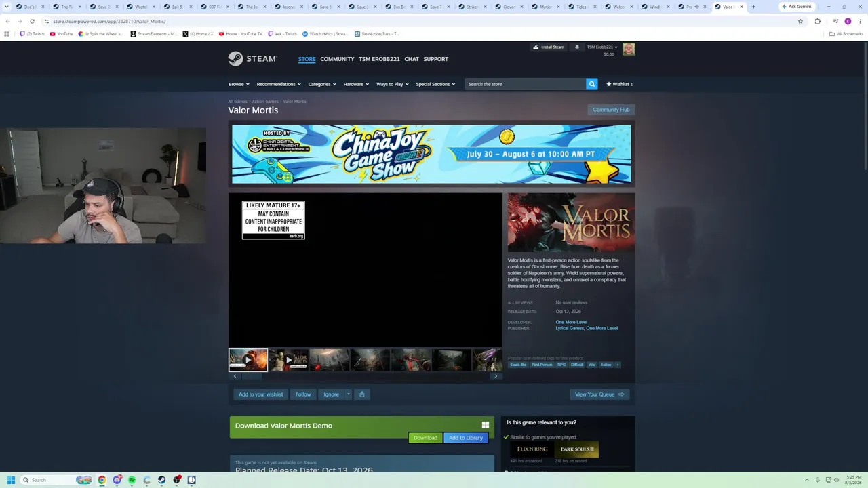This screenshot has height=488, width=868.
Task: Open the Wishlist button
Action: click(619, 84)
